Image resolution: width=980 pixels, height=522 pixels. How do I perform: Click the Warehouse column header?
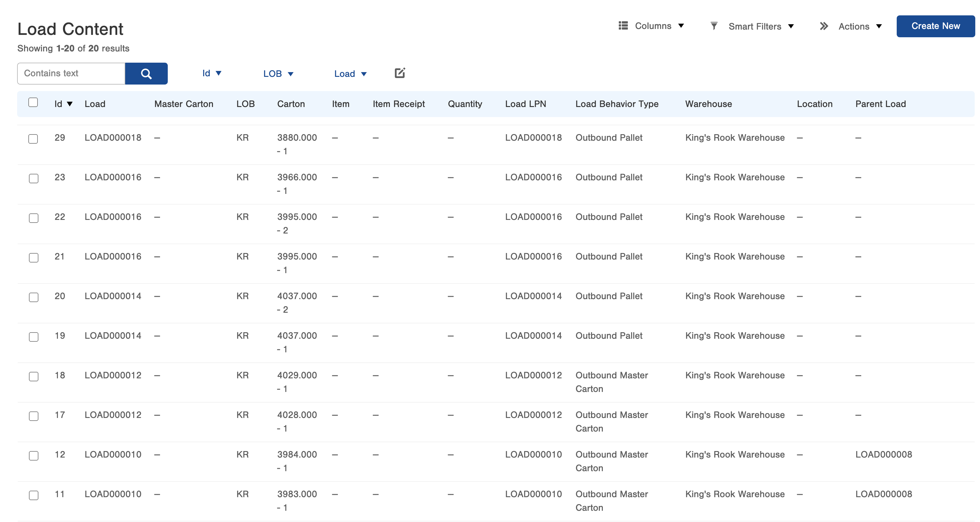pyautogui.click(x=708, y=104)
